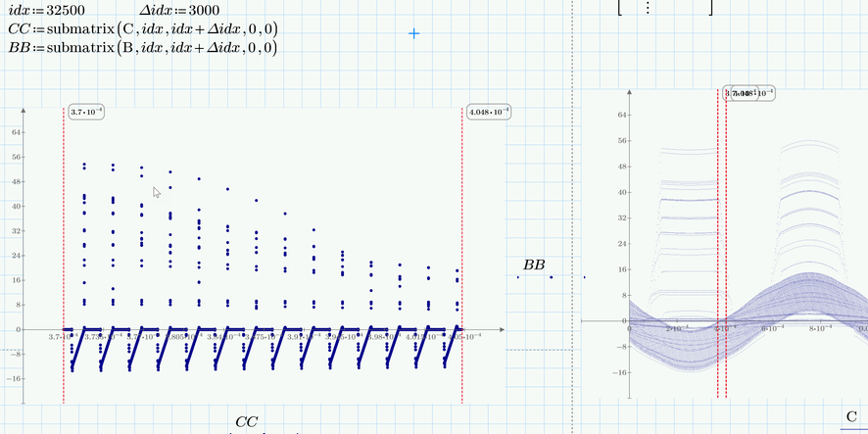
Task: Select the 3.7·10⁻⁴ marker label
Action: pos(87,112)
